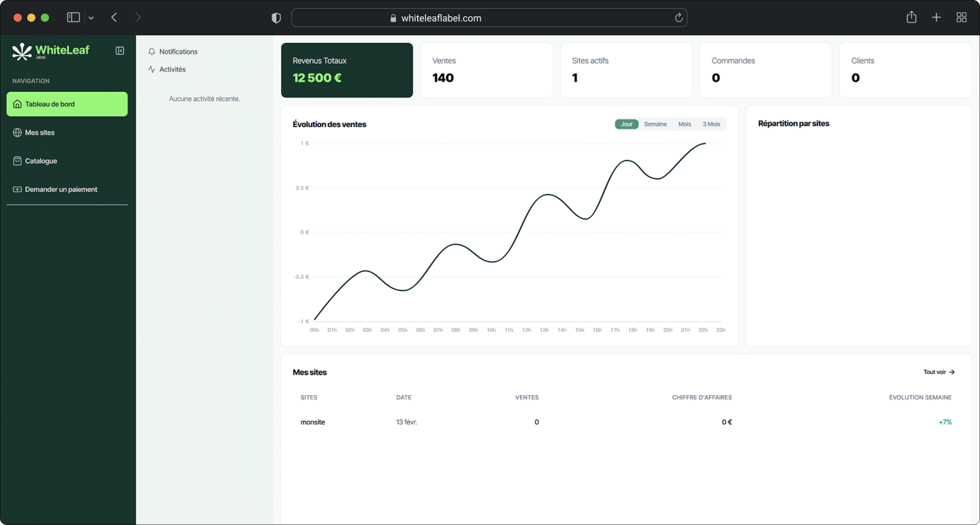
Task: Show the tab overview grid icon
Action: (962, 18)
